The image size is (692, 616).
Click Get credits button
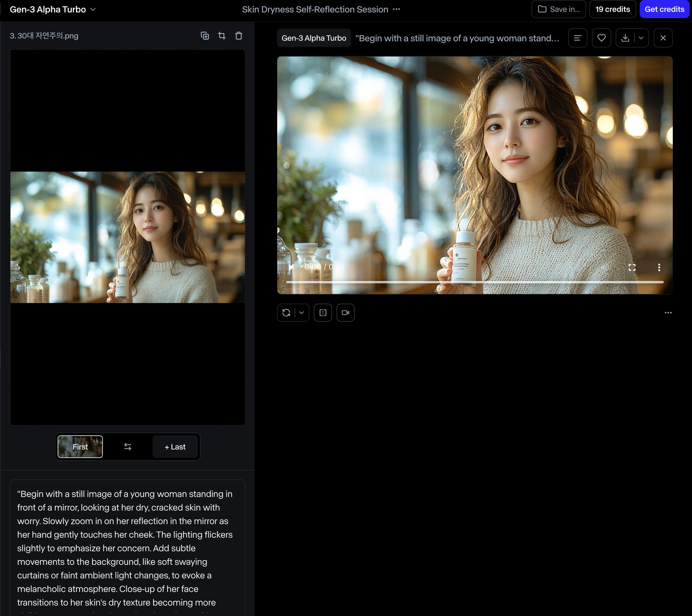[664, 10]
